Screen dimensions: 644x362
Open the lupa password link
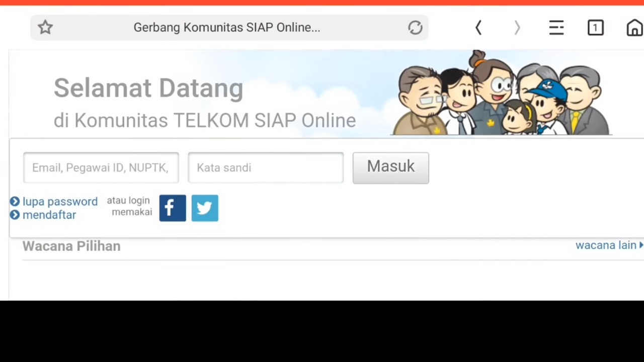[60, 202]
